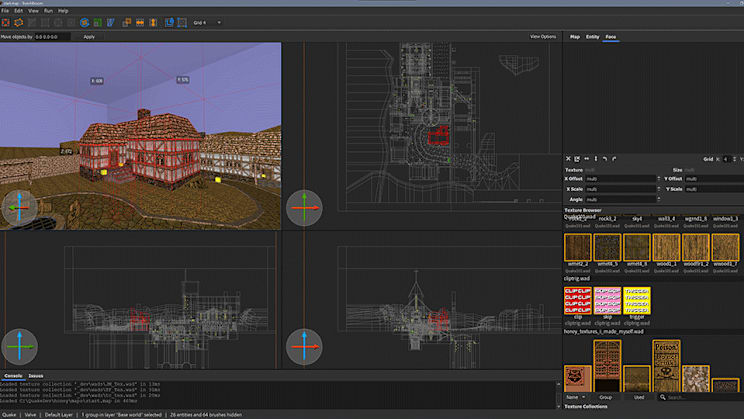The height and width of the screenshot is (419, 744).
Task: Toggle the texture lock toolbar icon
Action: click(169, 22)
